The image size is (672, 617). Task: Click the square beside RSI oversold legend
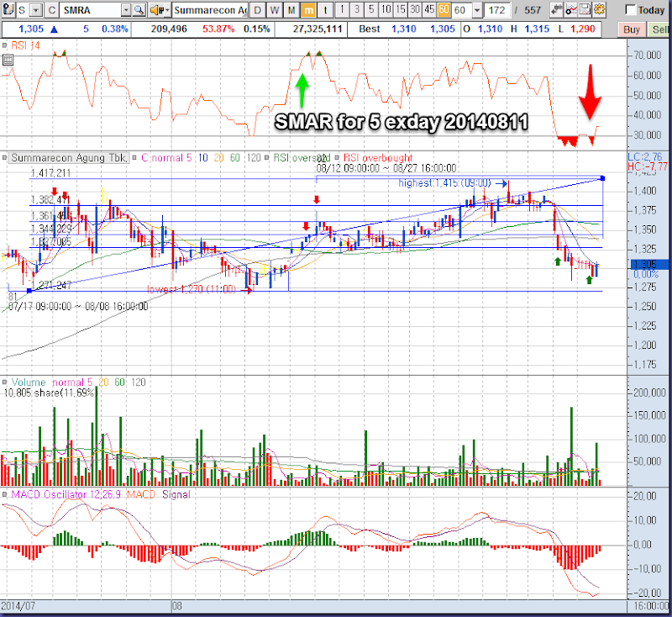click(267, 158)
